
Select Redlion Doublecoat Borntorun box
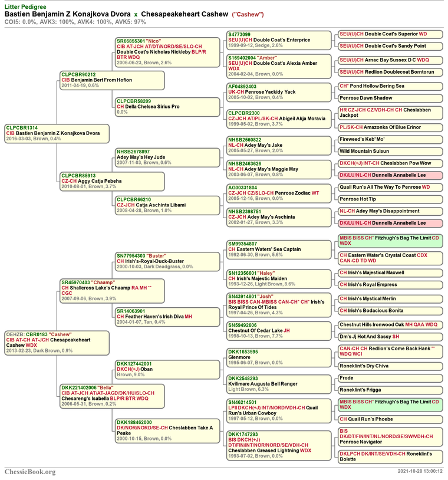(x=390, y=73)
